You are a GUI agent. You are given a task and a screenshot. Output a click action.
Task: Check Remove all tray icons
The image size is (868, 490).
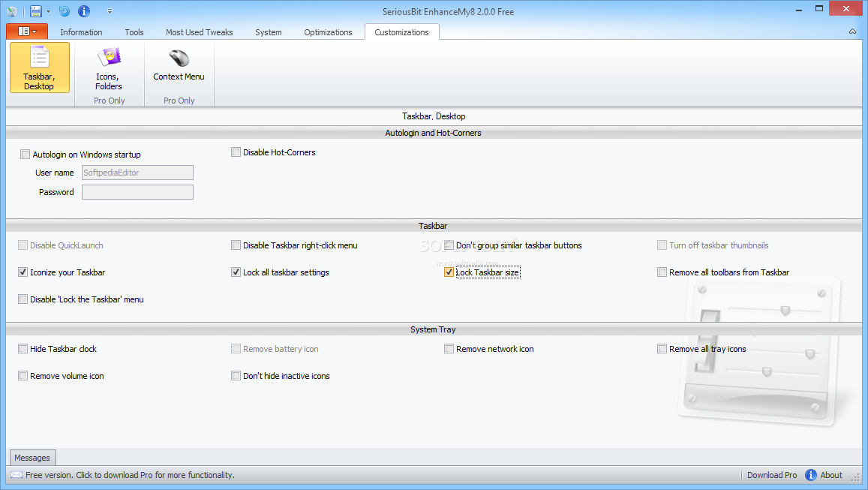[x=662, y=349]
